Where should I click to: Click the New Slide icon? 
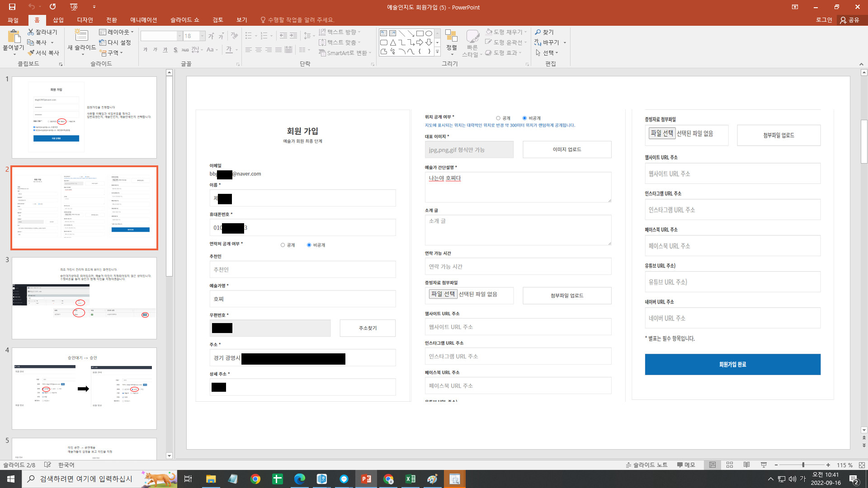(81, 36)
